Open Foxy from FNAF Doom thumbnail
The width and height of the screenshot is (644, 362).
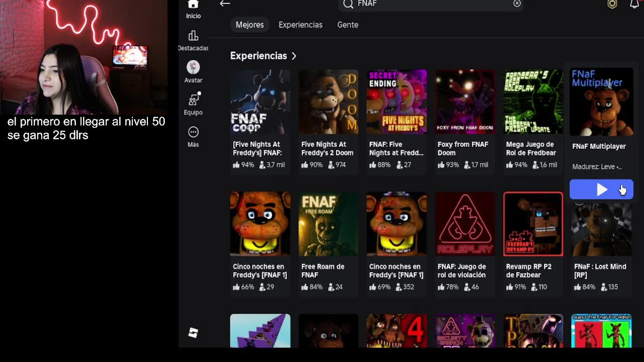(x=465, y=102)
